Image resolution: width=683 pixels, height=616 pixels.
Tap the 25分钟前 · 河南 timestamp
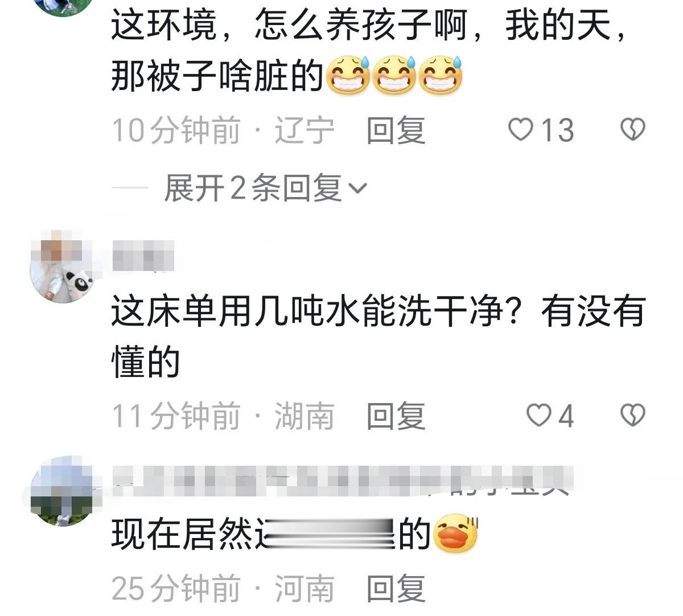[223, 588]
